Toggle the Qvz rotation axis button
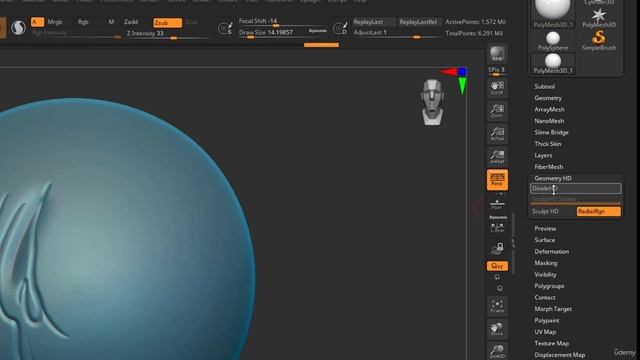 click(x=497, y=266)
